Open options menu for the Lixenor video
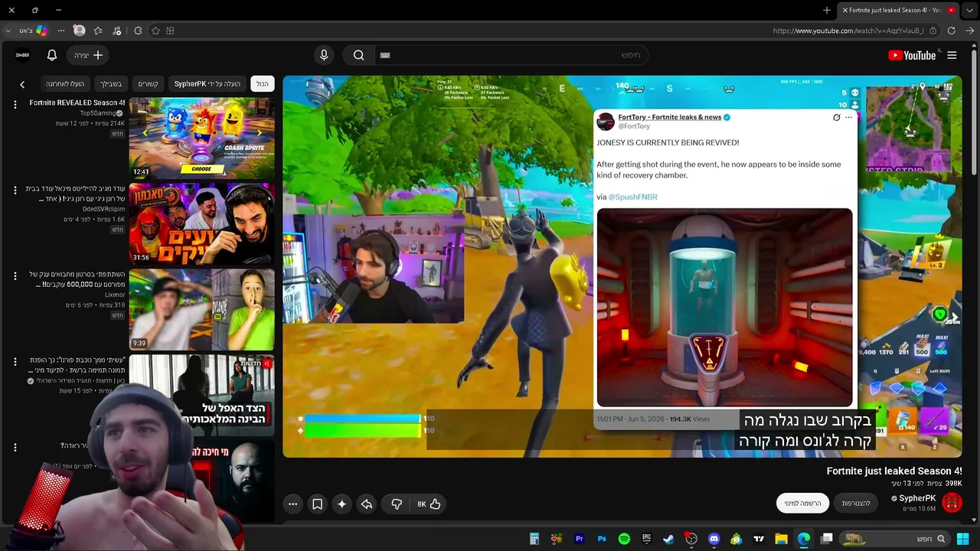This screenshot has width=980, height=551. 15,275
